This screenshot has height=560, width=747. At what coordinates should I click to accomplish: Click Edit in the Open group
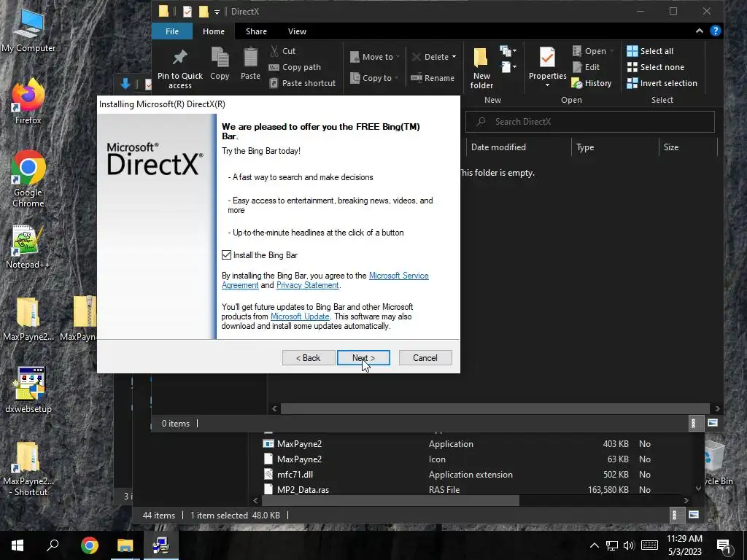click(x=586, y=67)
